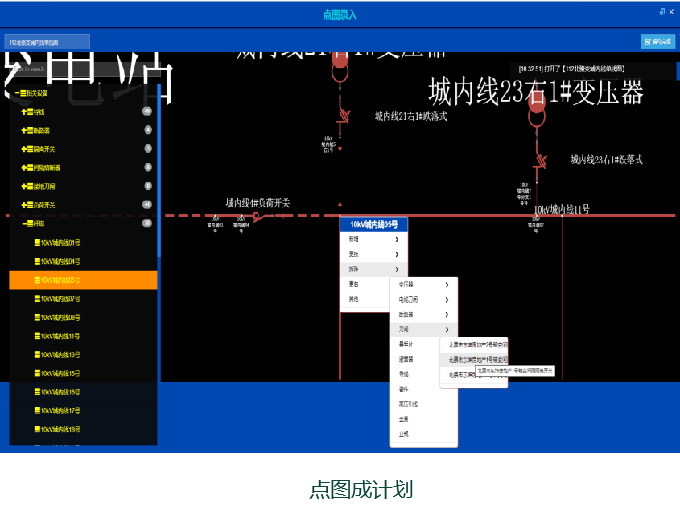Screen dimensions: 680x513
Task: Click the restore window icon in title bar
Action: [660, 11]
